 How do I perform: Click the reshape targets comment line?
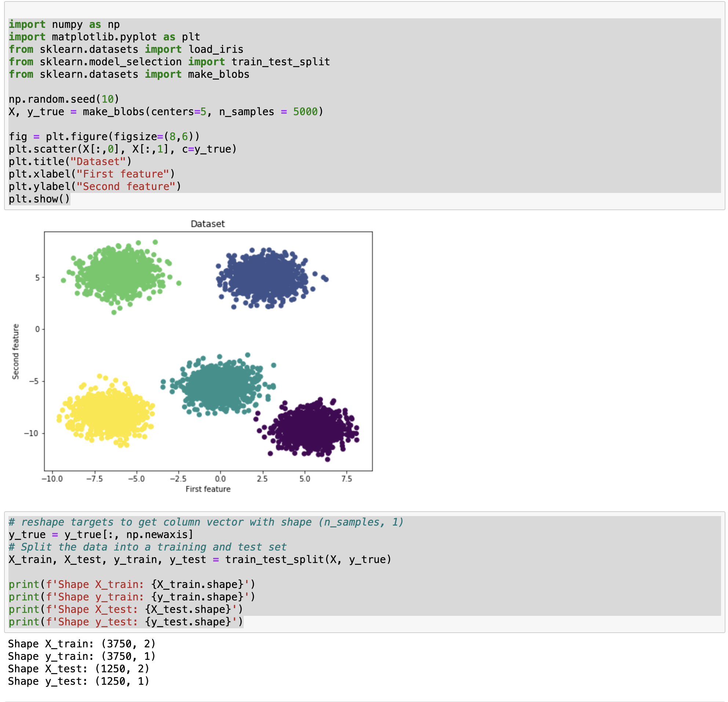pyautogui.click(x=206, y=522)
